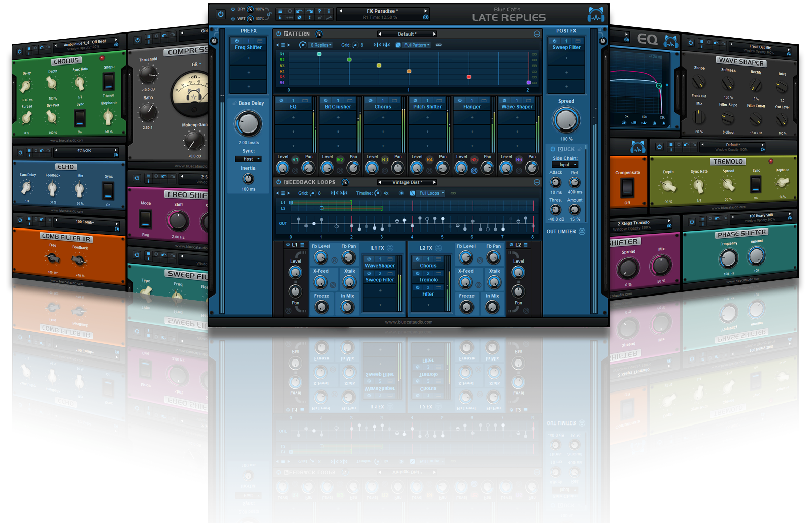Click the L1 loop start handle in timeline
Image resolution: width=812 pixels, height=523 pixels.
click(291, 202)
